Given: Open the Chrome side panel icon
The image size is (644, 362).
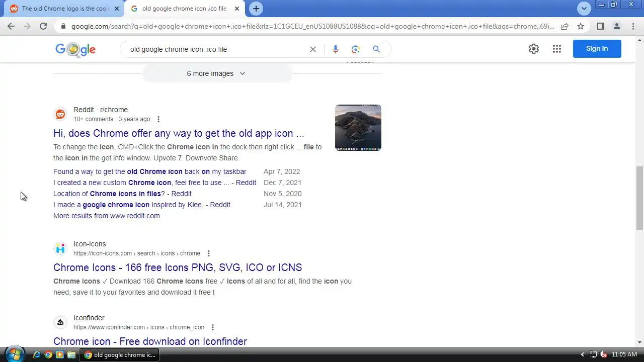Looking at the screenshot, I should point(600,26).
